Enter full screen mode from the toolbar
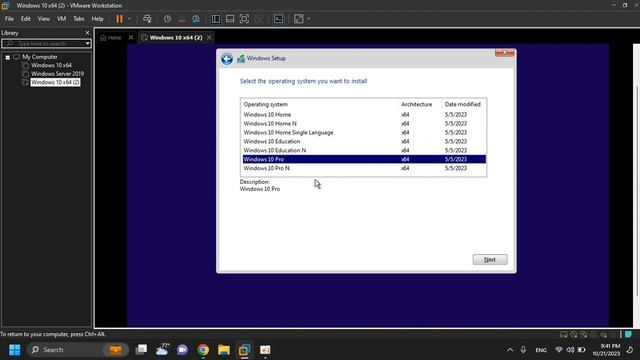 [x=244, y=19]
